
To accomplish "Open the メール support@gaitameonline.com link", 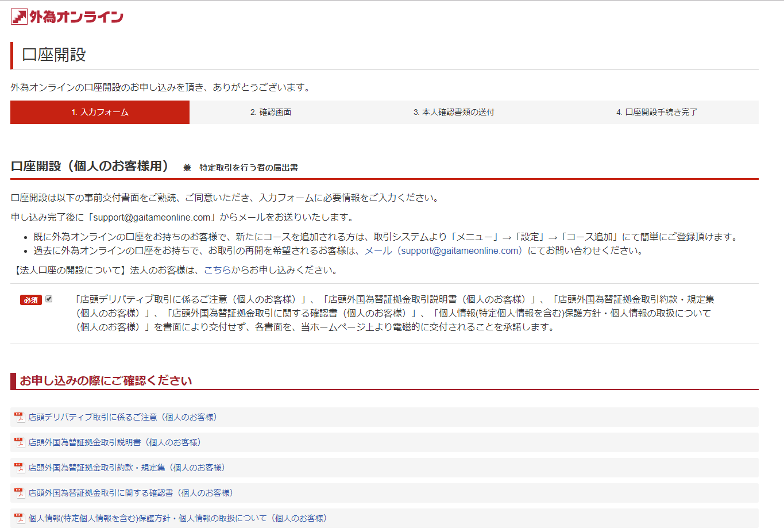I will coord(445,250).
